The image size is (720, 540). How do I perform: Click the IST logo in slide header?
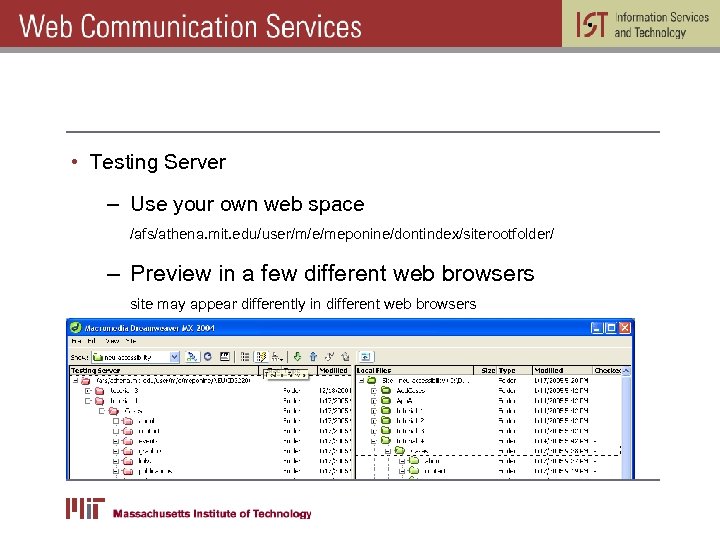[x=592, y=24]
